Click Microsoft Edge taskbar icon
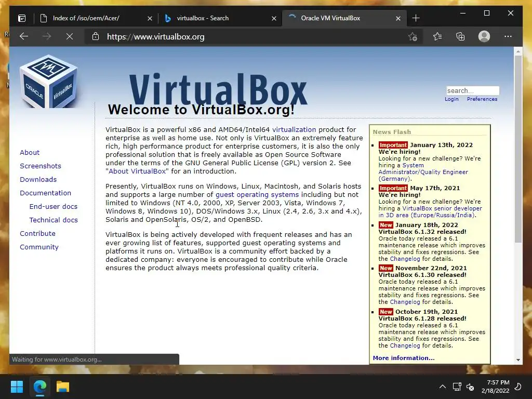The width and height of the screenshot is (532, 399). 39,387
